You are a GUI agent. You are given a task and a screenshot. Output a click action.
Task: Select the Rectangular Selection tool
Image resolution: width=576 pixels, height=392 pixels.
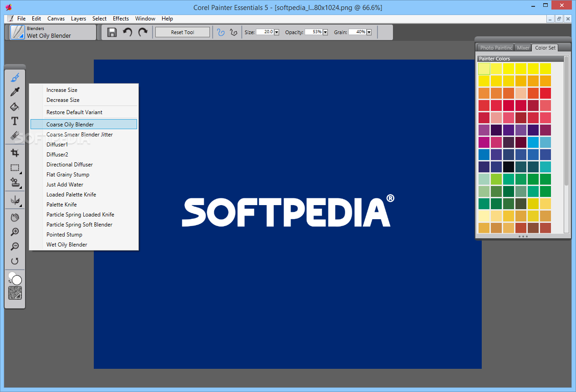click(15, 168)
